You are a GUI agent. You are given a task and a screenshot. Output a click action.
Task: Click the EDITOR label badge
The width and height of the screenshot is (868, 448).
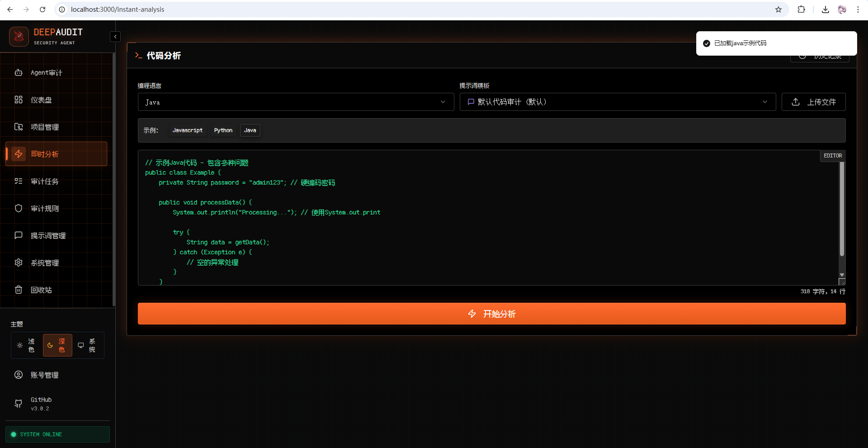click(x=833, y=156)
